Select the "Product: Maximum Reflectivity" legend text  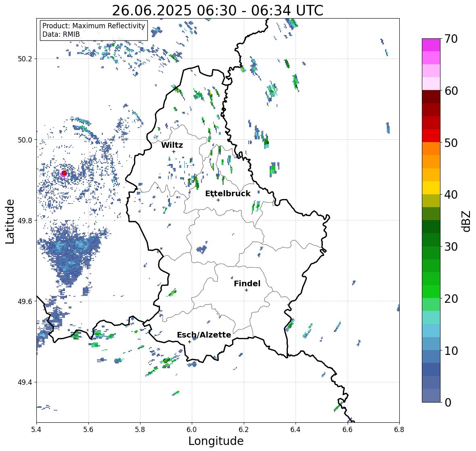[x=94, y=26]
